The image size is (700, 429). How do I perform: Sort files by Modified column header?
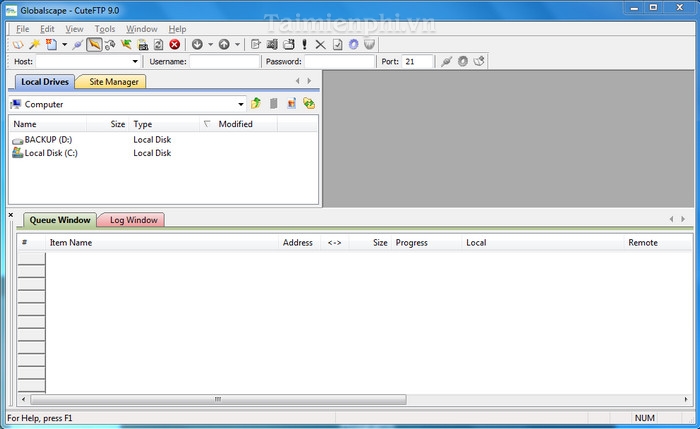point(235,125)
